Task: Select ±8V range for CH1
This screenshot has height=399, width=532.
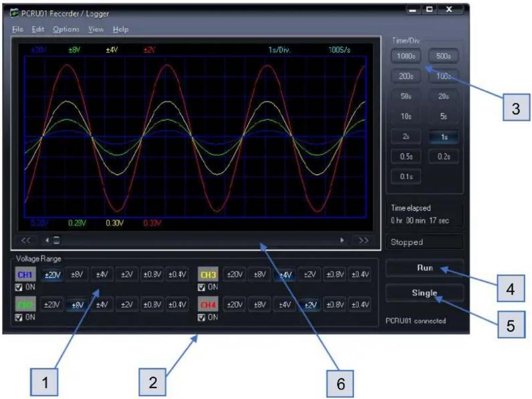Action: (77, 275)
